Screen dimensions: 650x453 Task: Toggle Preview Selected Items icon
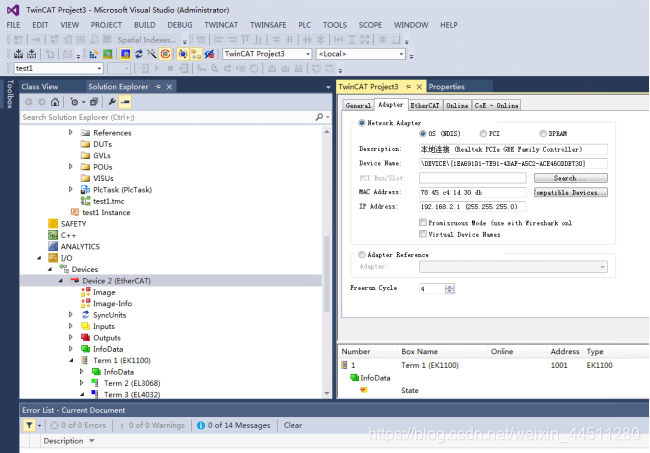[x=125, y=102]
